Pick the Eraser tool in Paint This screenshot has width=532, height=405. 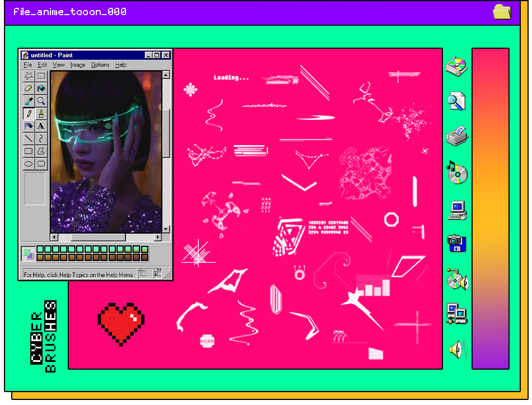coord(29,89)
